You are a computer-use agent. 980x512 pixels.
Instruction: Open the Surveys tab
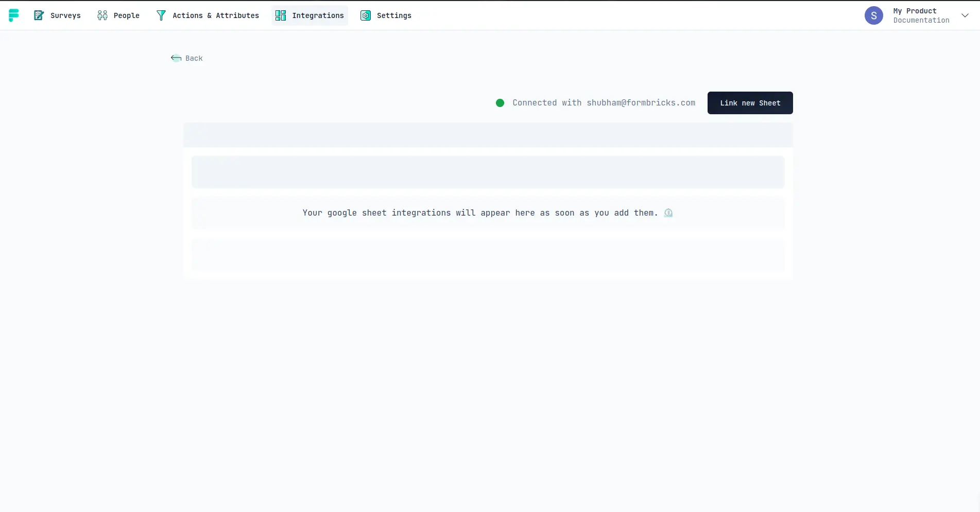[65, 15]
